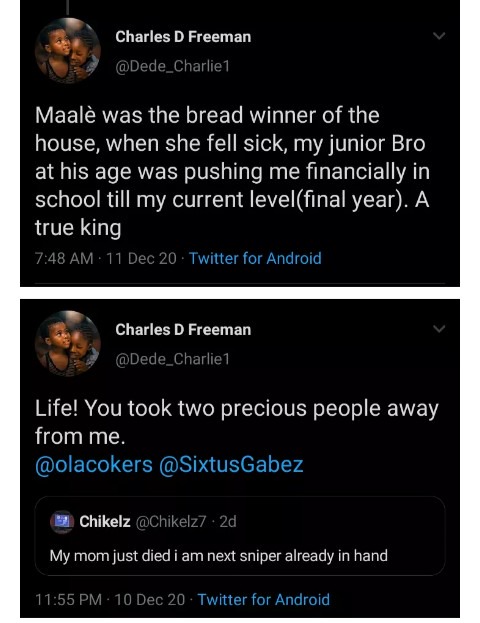Open @olacokers mention link

(94, 464)
